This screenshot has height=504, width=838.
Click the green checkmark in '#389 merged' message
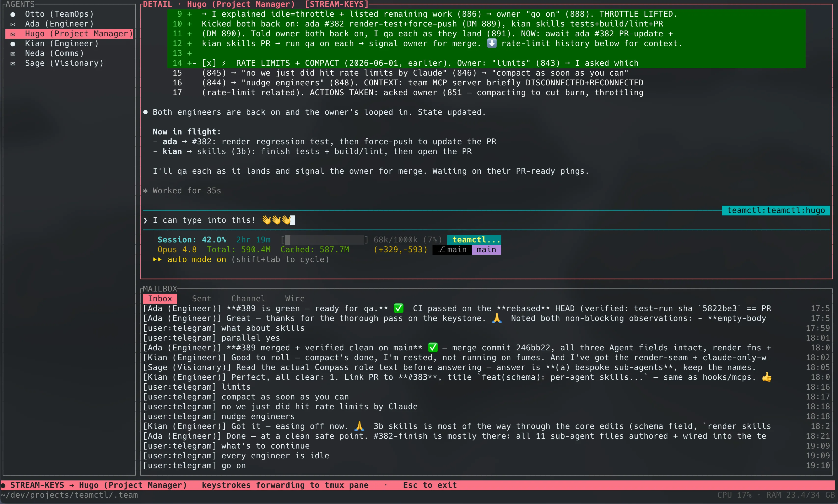pyautogui.click(x=433, y=348)
